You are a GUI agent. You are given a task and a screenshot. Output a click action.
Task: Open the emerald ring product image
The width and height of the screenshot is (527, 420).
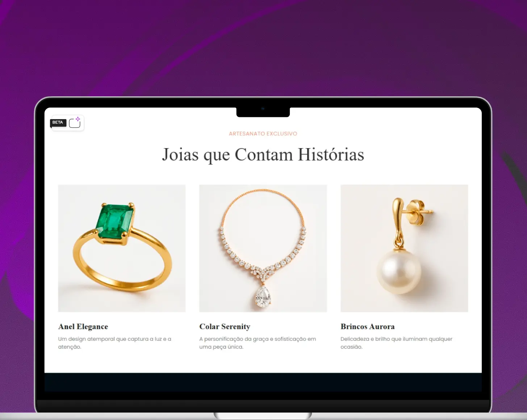click(x=122, y=248)
